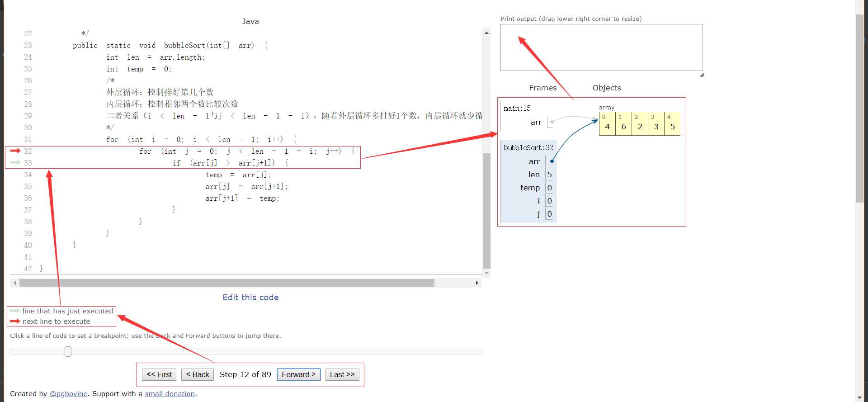Set breakpoint on line 32 inner for loop
This screenshot has width=868, height=402.
[x=246, y=151]
